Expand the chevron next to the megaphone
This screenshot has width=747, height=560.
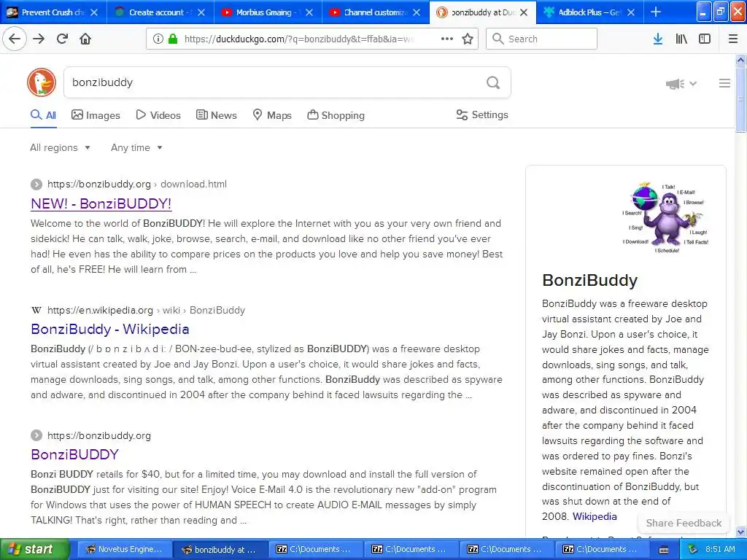[x=693, y=84]
